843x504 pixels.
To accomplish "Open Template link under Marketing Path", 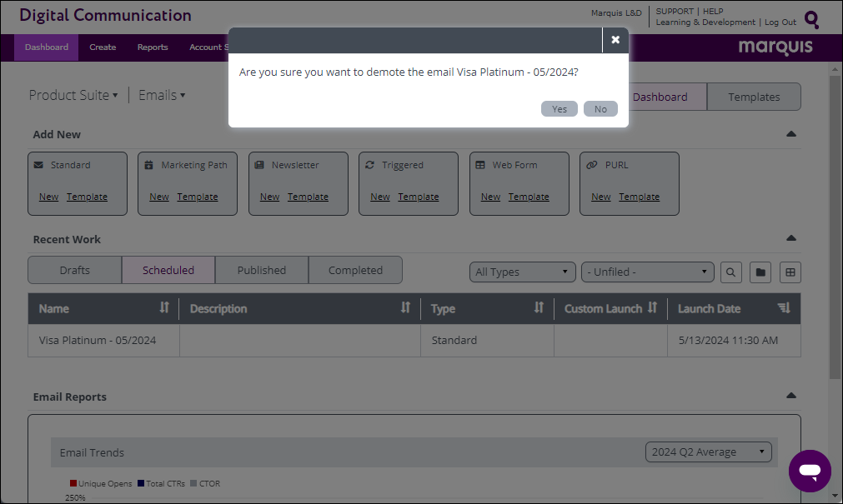I will [198, 197].
